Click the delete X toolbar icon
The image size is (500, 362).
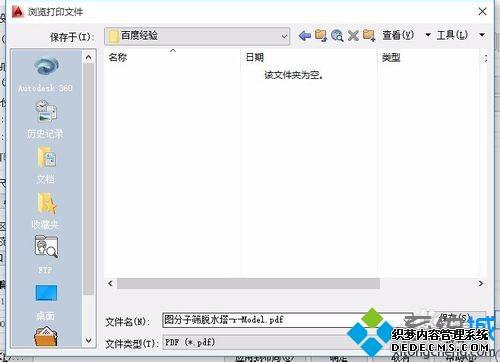(x=353, y=35)
